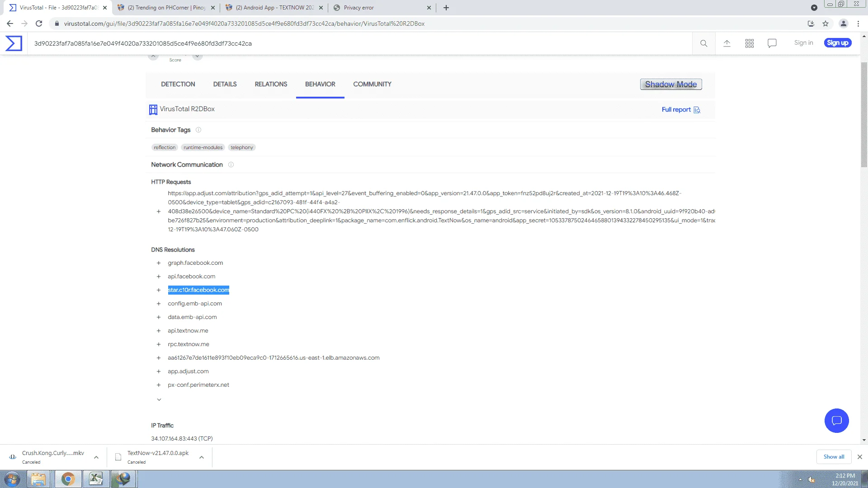Expand config.emb-api.com DNS entry
This screenshot has height=488, width=868.
point(159,304)
